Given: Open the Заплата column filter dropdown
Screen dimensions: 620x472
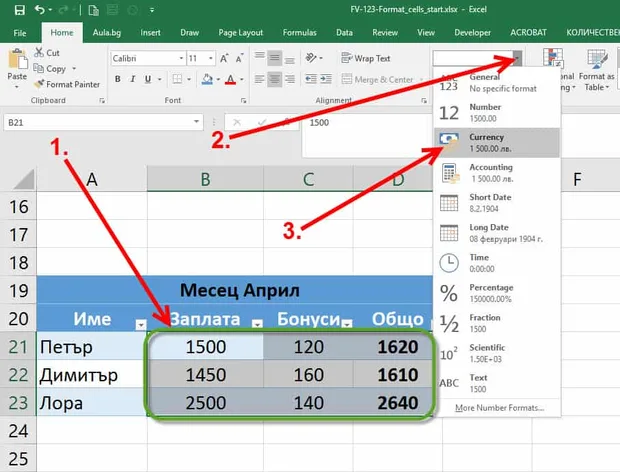Looking at the screenshot, I should (x=257, y=324).
